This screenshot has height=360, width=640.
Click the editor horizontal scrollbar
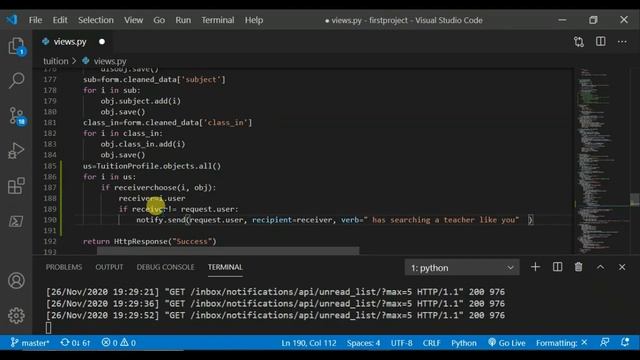tap(228, 251)
